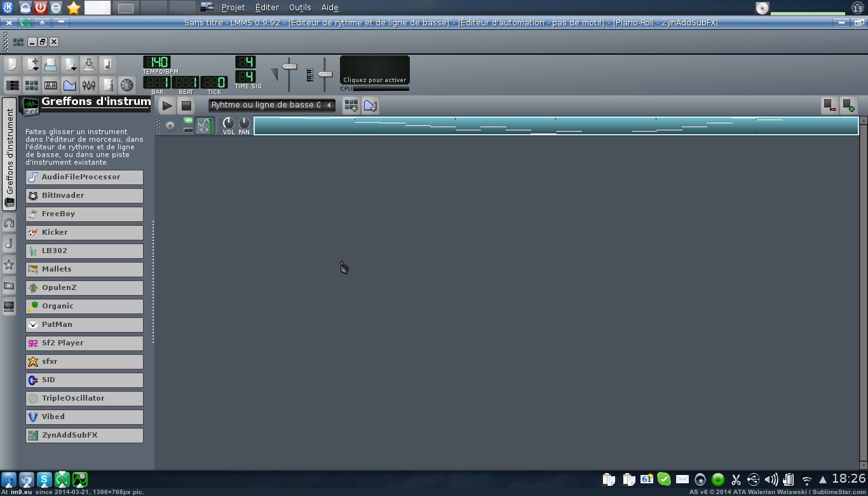Open the Outils menu

click(300, 8)
